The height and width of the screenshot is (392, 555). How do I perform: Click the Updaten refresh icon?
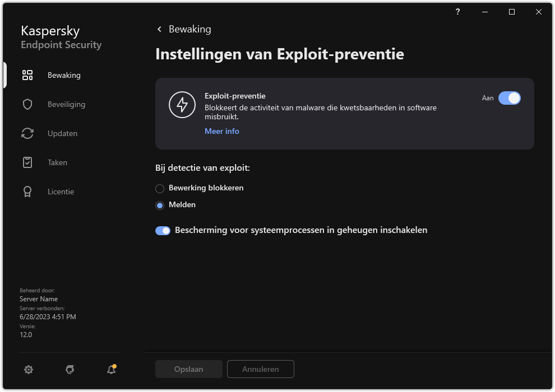click(x=27, y=133)
